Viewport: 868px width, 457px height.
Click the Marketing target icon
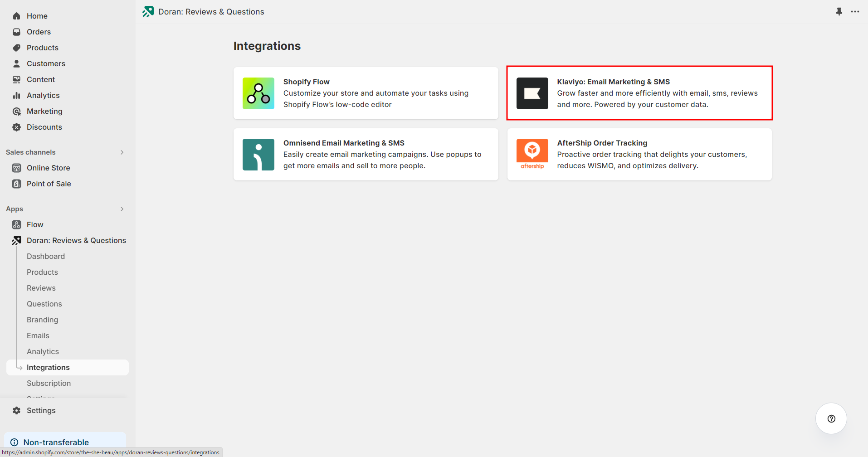coord(17,111)
